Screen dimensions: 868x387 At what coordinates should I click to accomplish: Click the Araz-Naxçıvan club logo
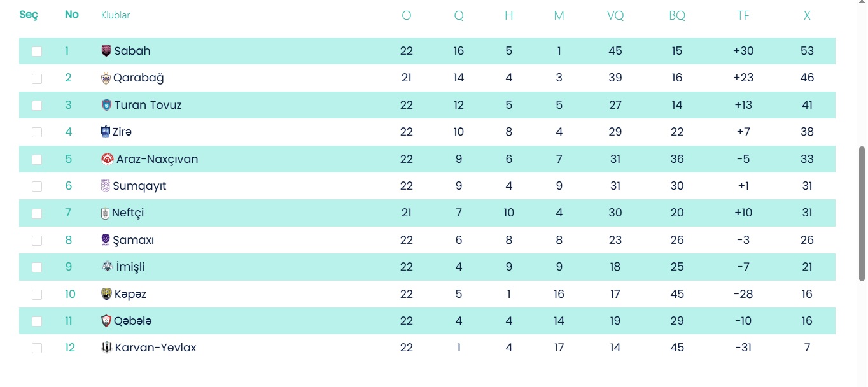click(107, 159)
